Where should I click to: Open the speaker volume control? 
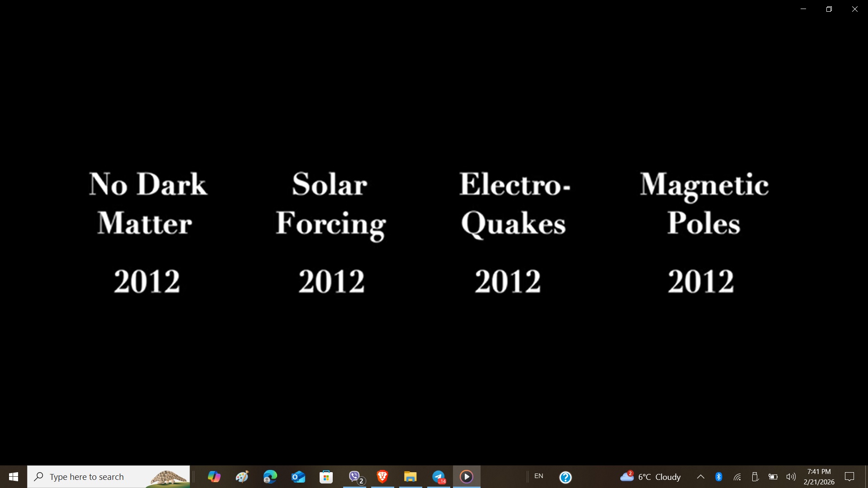(791, 477)
